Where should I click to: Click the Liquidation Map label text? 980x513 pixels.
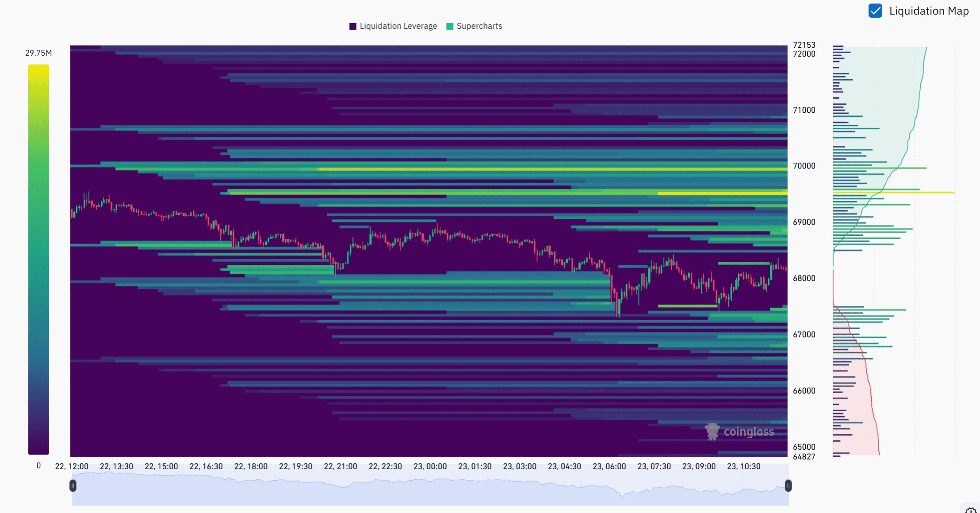coord(929,11)
